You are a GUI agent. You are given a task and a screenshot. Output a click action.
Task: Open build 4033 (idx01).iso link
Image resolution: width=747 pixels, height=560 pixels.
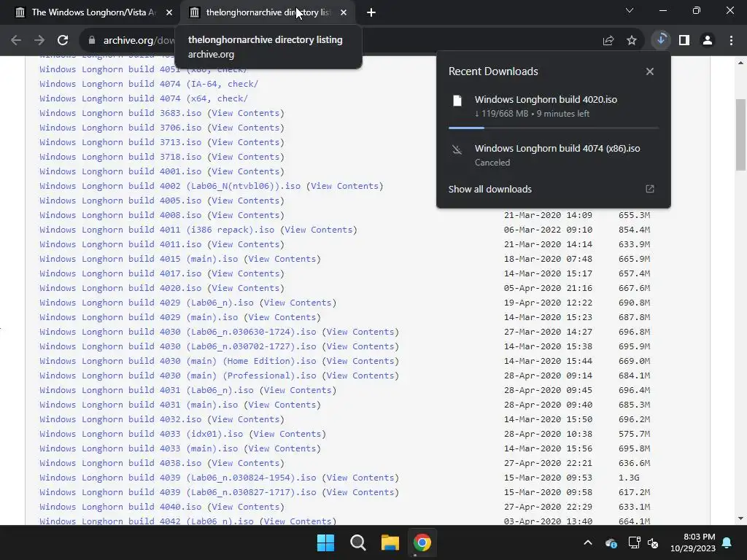coord(141,434)
